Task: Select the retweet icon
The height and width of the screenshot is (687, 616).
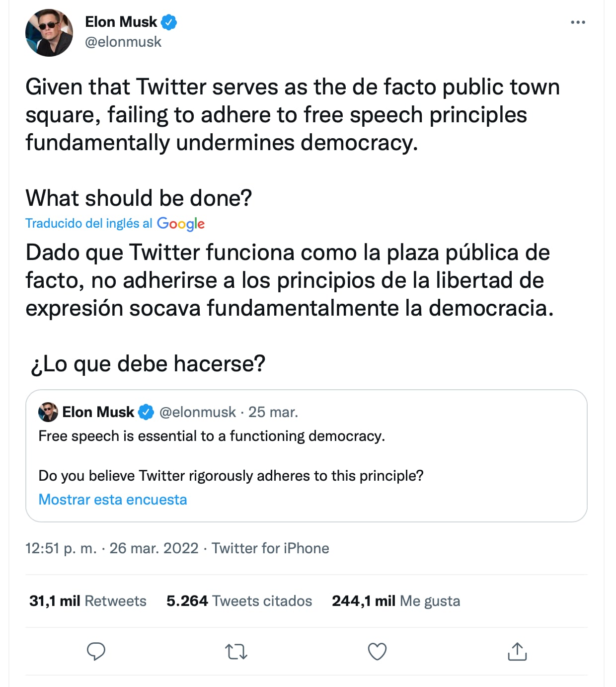Action: 236,650
